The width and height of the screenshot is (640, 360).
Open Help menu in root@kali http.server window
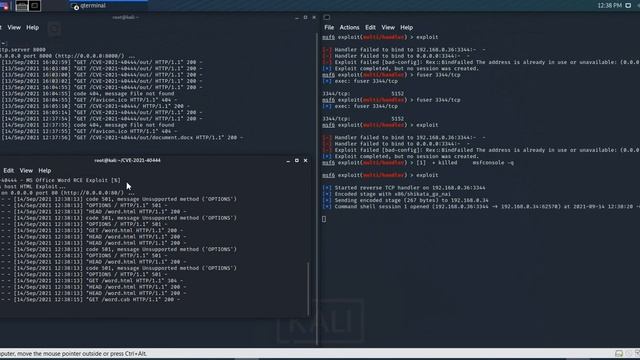pos(33,28)
